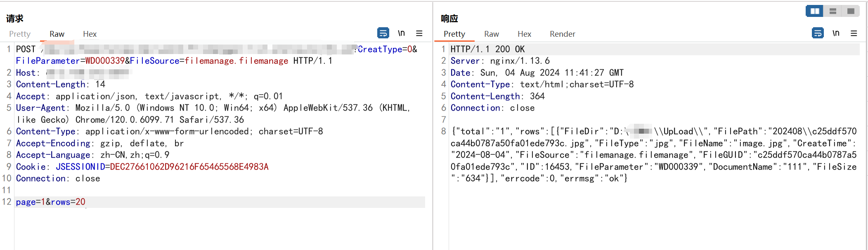Switch to the top/bottom split layout

833,11
